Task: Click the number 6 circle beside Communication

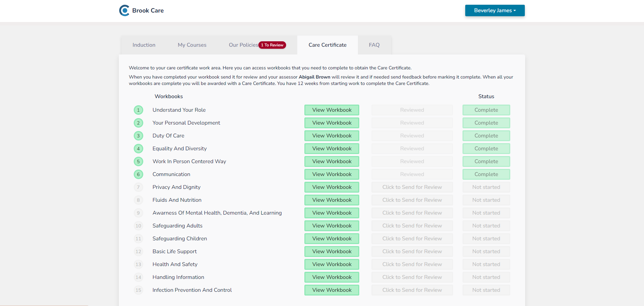Action: [138, 174]
